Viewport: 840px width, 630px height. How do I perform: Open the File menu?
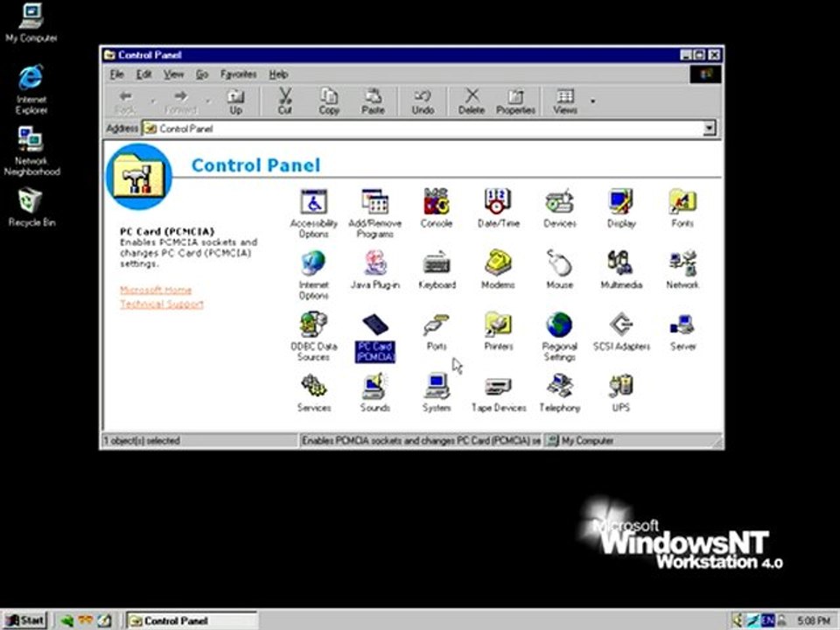pyautogui.click(x=116, y=74)
